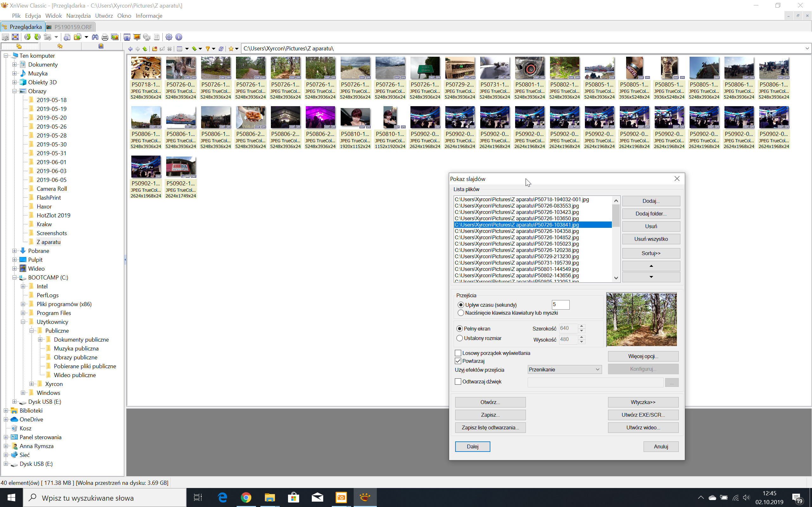812x507 pixels.
Task: Uncheck the 'Powtarzaj' checkbox
Action: 458,361
